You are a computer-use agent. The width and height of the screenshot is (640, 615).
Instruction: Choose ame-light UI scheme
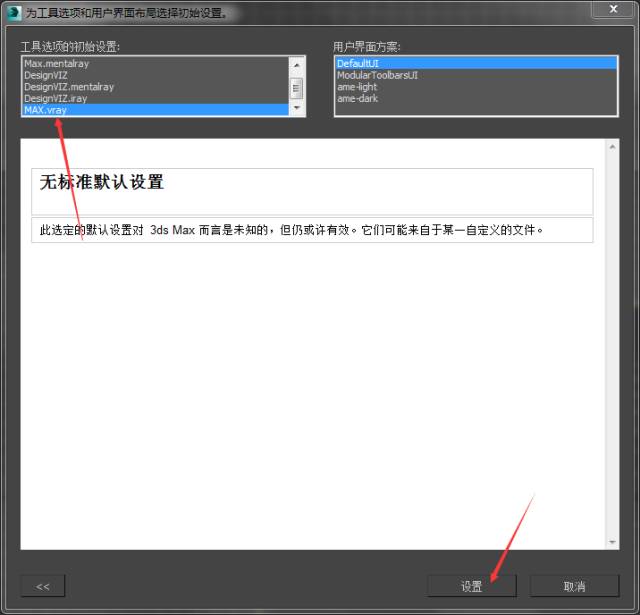[476, 87]
